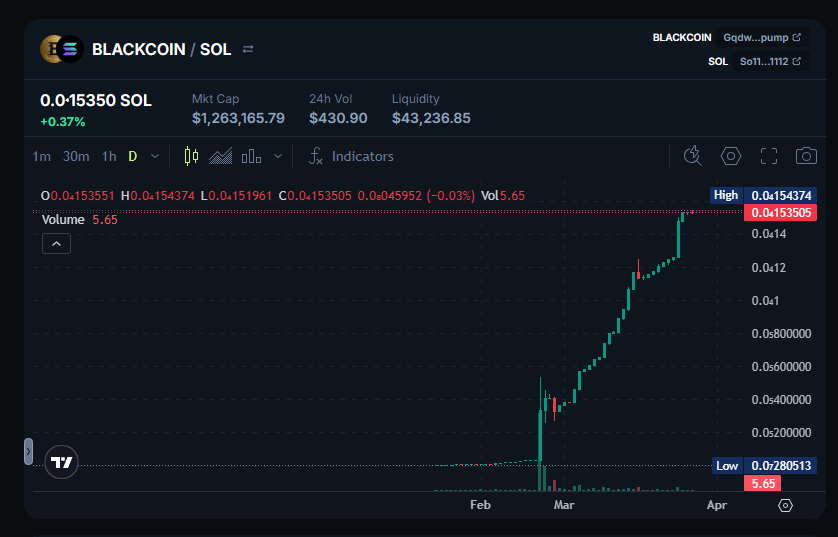Click the Vol 5.65 reading in the OHLC legend

pyautogui.click(x=503, y=196)
